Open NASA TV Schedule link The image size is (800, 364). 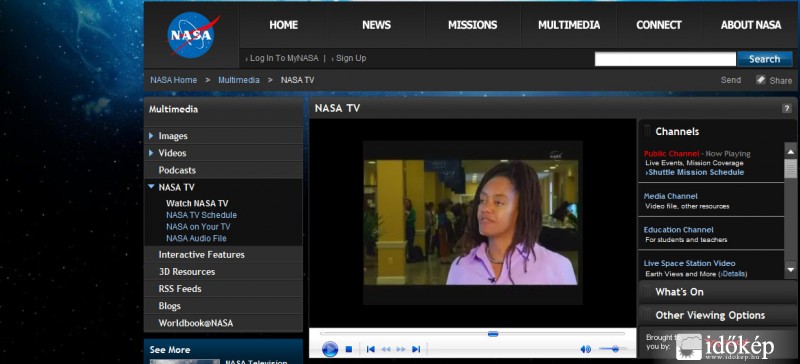click(202, 215)
